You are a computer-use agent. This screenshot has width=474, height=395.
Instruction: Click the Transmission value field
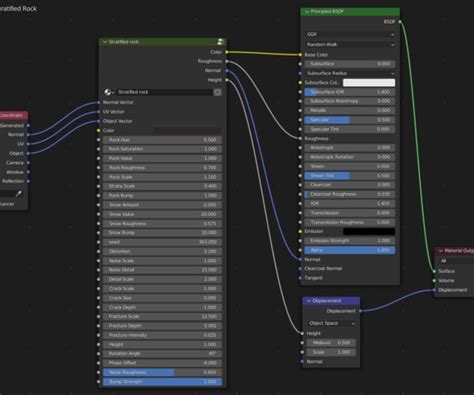coord(350,213)
